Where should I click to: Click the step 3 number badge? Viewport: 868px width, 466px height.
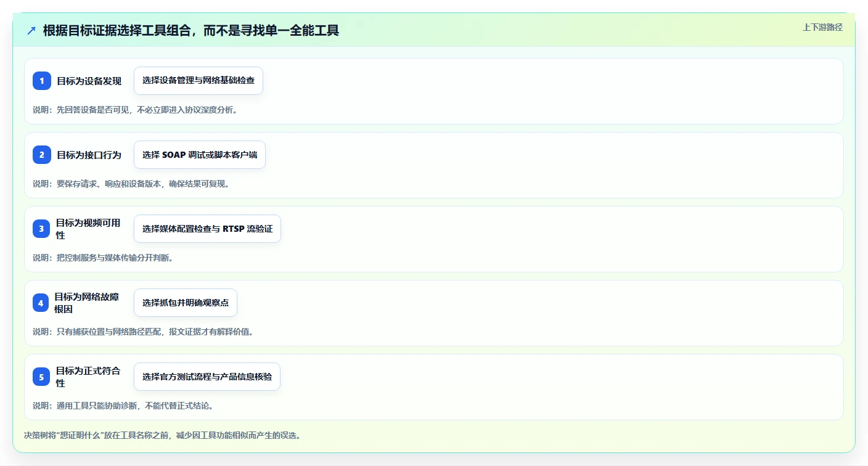[x=41, y=229]
